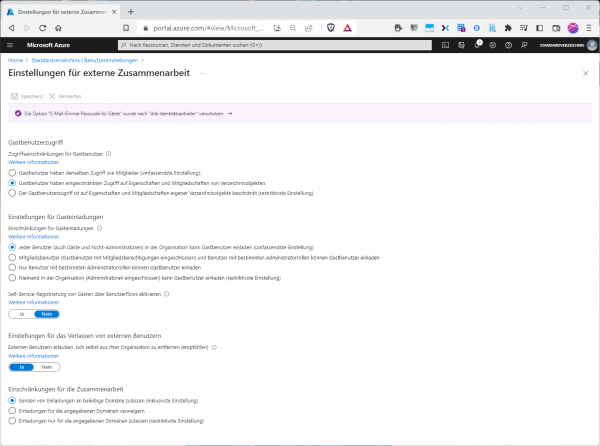
Task: Open the Azure portal hamburger menu
Action: 10,45
